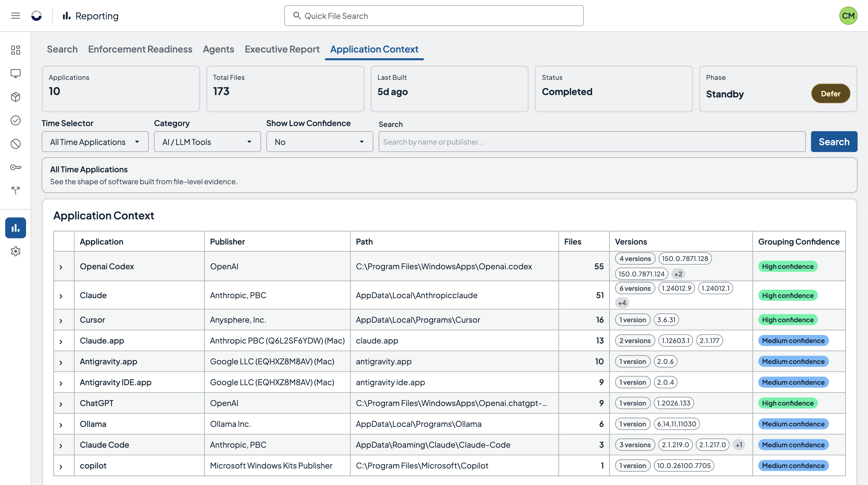Click the Defer button

point(831,94)
